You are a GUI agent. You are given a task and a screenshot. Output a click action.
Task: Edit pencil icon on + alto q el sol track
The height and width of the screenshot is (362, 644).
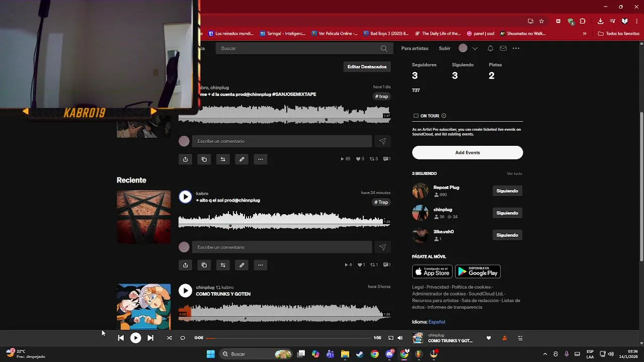[242, 265]
